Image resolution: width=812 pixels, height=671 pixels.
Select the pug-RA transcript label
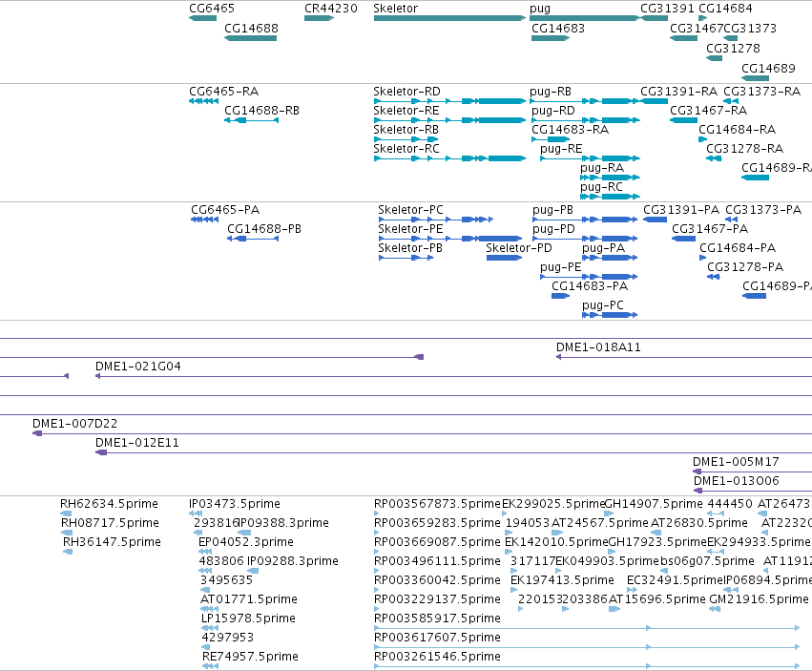(602, 168)
